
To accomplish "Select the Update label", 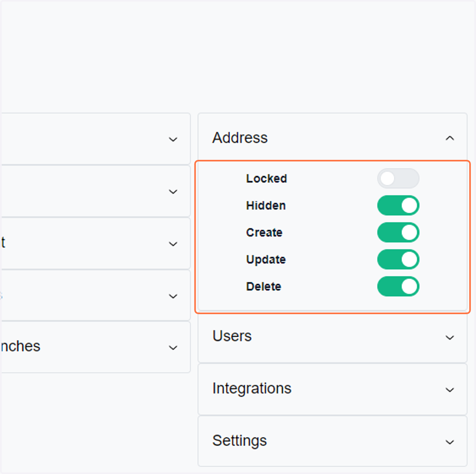I will [266, 259].
